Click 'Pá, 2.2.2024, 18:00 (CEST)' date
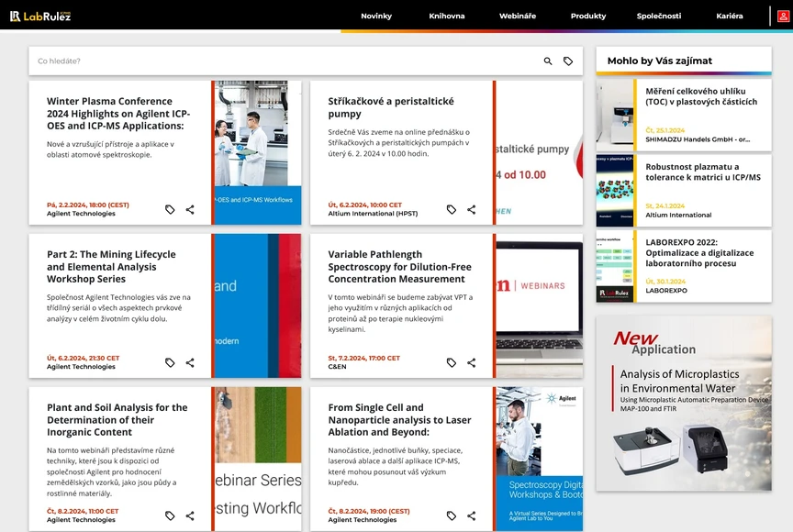This screenshot has width=793, height=532. pyautogui.click(x=88, y=205)
